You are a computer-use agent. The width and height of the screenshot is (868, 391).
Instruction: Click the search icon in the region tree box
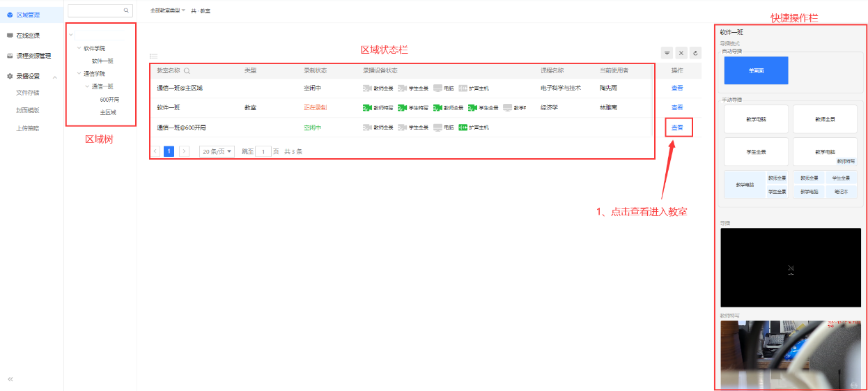click(126, 10)
